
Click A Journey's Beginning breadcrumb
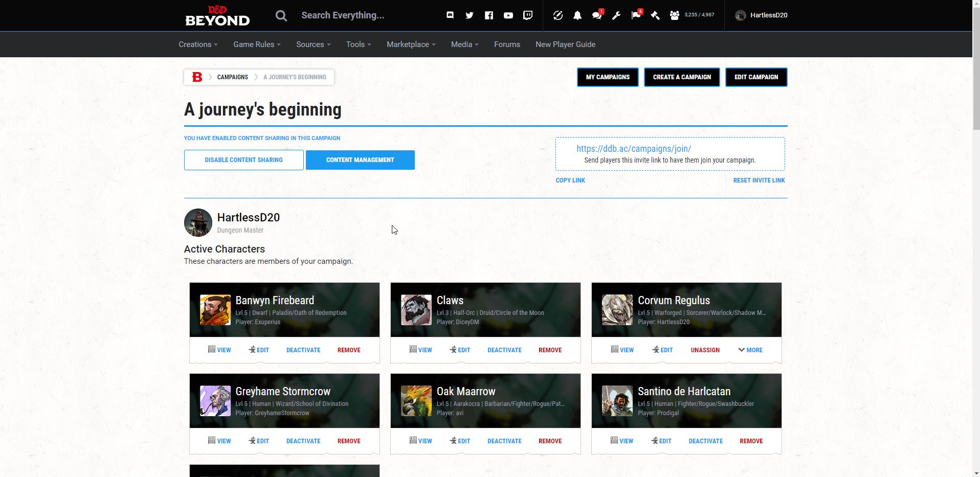pyautogui.click(x=295, y=77)
